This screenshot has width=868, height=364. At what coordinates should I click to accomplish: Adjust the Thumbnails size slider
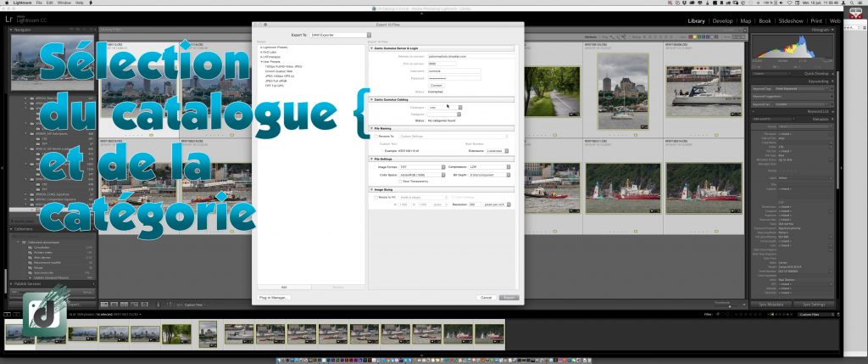tap(728, 305)
